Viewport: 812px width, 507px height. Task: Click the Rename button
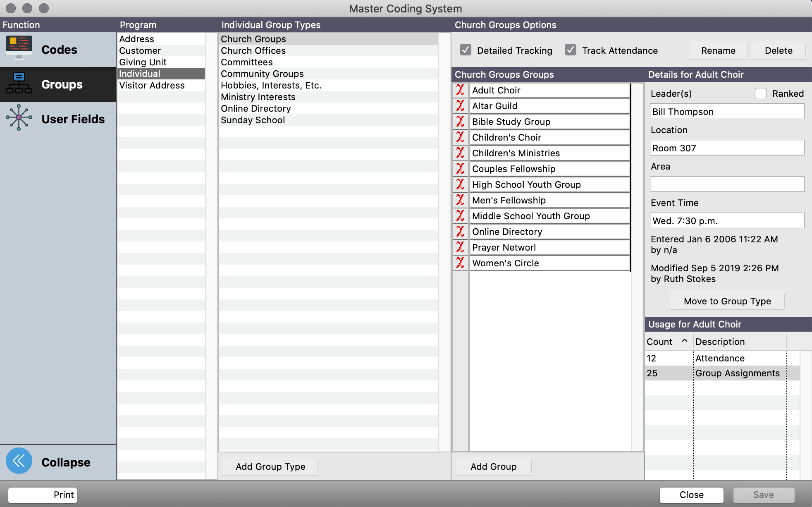coord(718,50)
